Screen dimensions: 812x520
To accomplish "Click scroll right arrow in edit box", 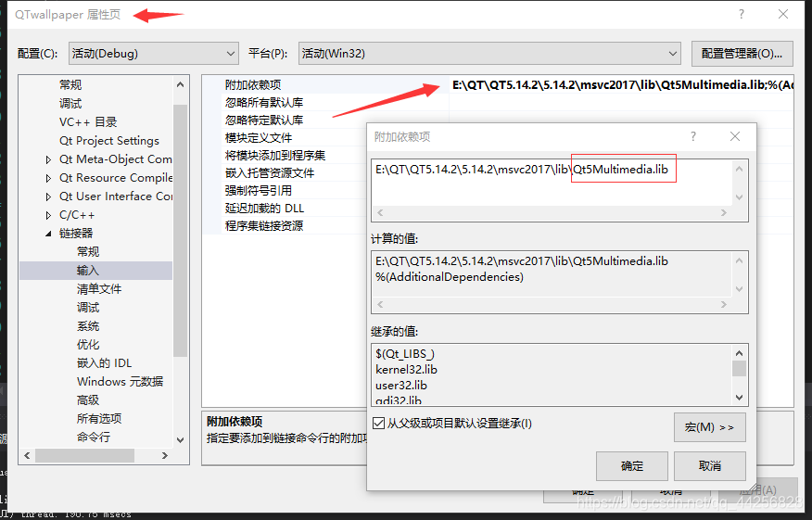I will point(723,213).
